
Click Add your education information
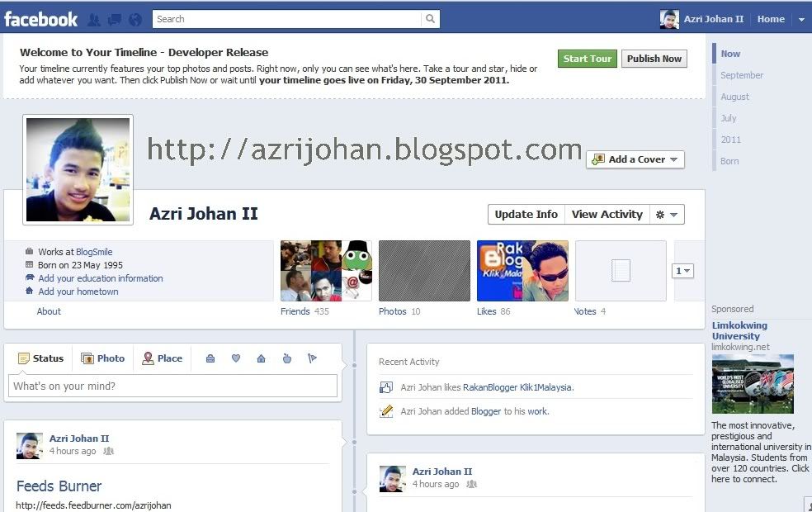[x=101, y=278]
